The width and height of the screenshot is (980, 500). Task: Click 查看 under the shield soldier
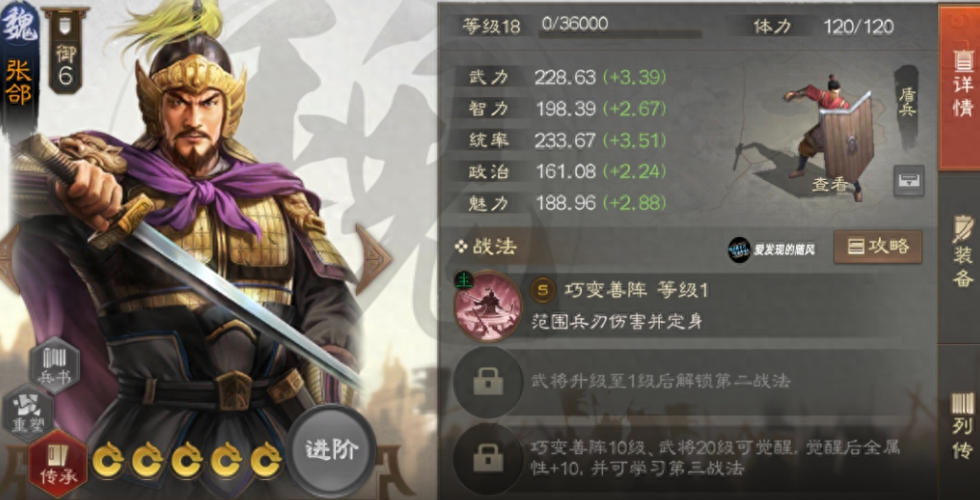point(829,184)
